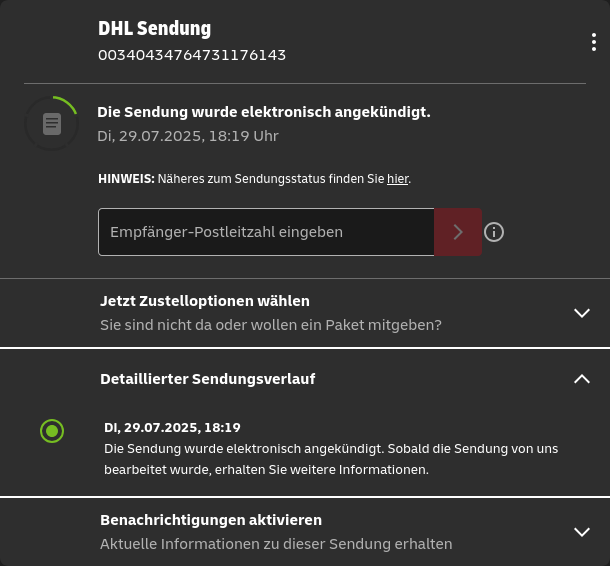Click the green tracking event marker

point(52,431)
